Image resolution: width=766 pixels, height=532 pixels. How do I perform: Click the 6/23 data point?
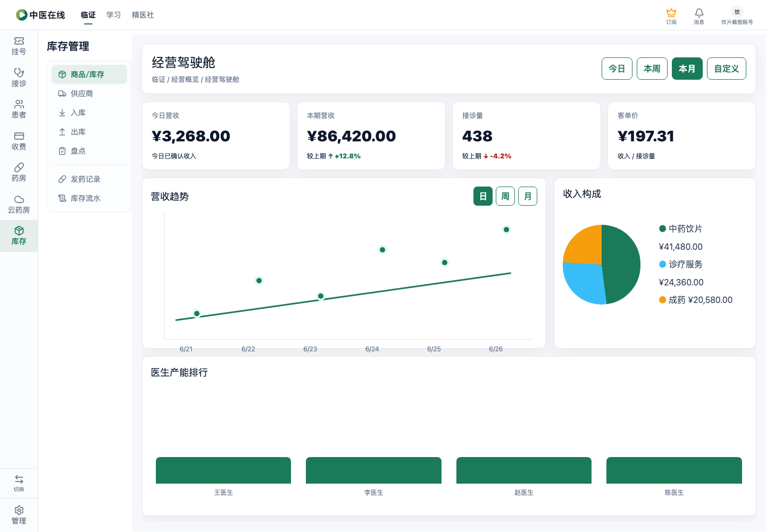pos(321,296)
